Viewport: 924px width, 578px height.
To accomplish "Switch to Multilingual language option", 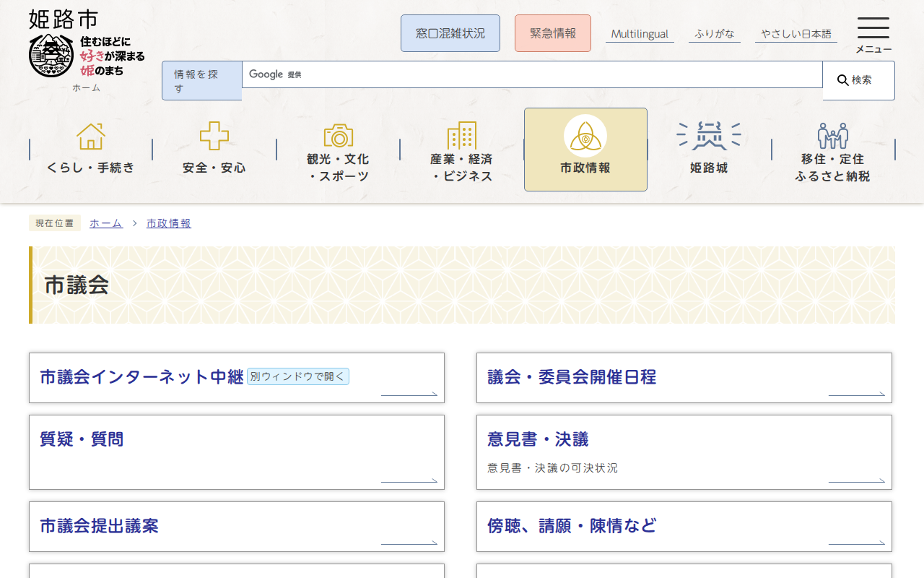I will [x=640, y=34].
